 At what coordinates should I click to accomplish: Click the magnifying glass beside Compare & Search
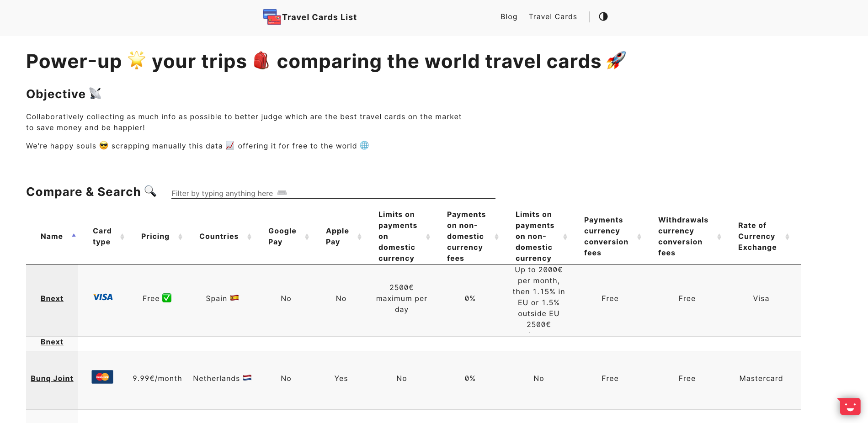(x=150, y=192)
